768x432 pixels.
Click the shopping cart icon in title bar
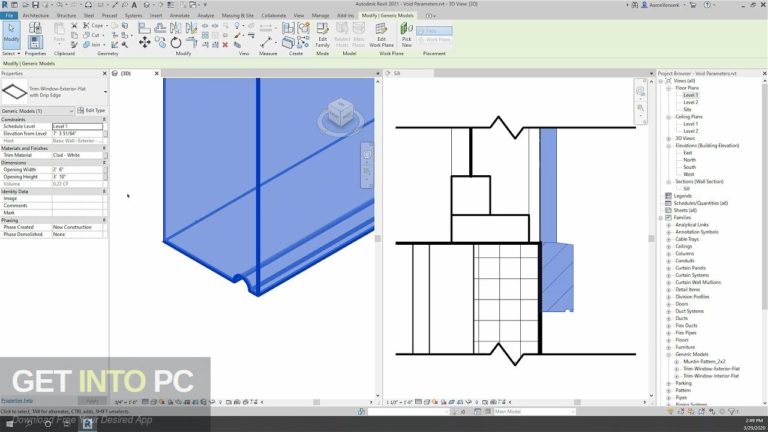[693, 4]
